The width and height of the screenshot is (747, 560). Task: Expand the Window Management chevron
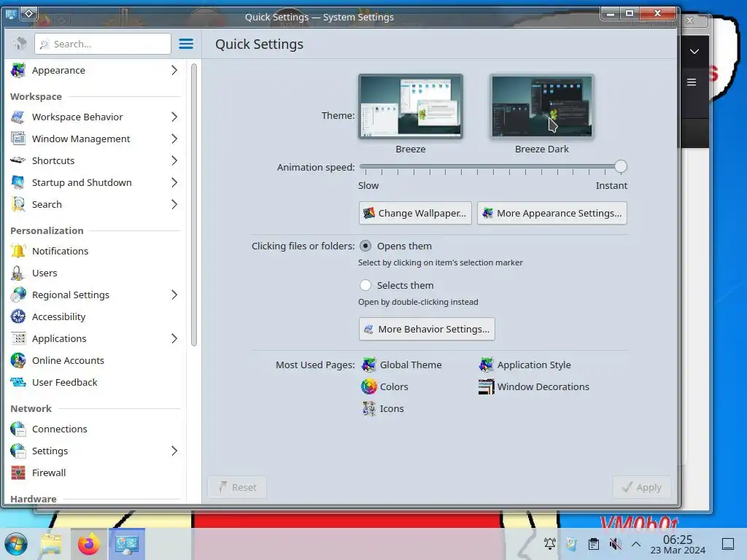pyautogui.click(x=174, y=139)
